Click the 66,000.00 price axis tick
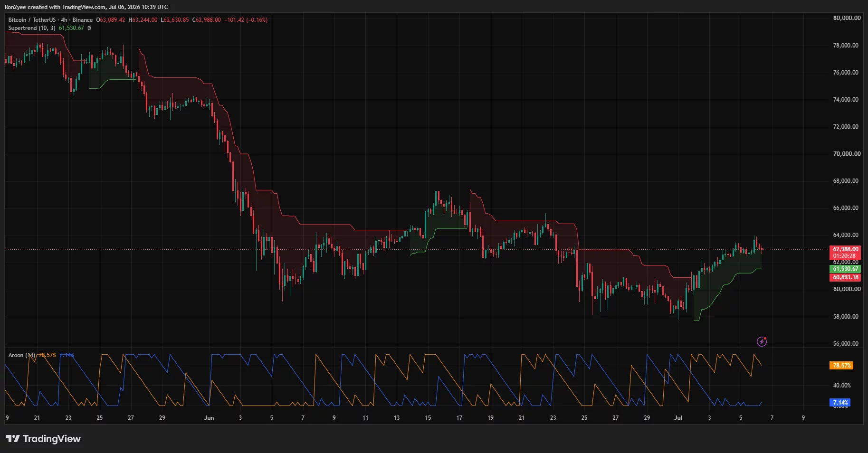Image resolution: width=868 pixels, height=453 pixels. point(847,208)
